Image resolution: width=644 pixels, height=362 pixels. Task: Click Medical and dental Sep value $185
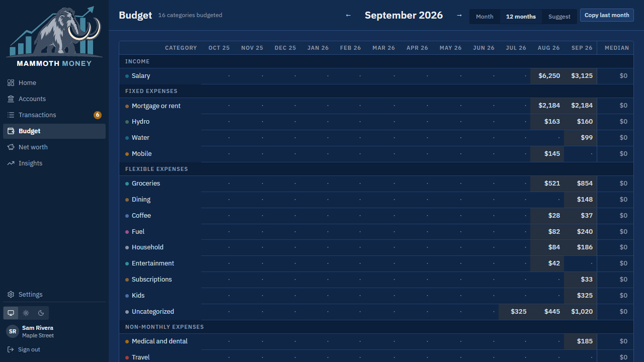pos(581,341)
